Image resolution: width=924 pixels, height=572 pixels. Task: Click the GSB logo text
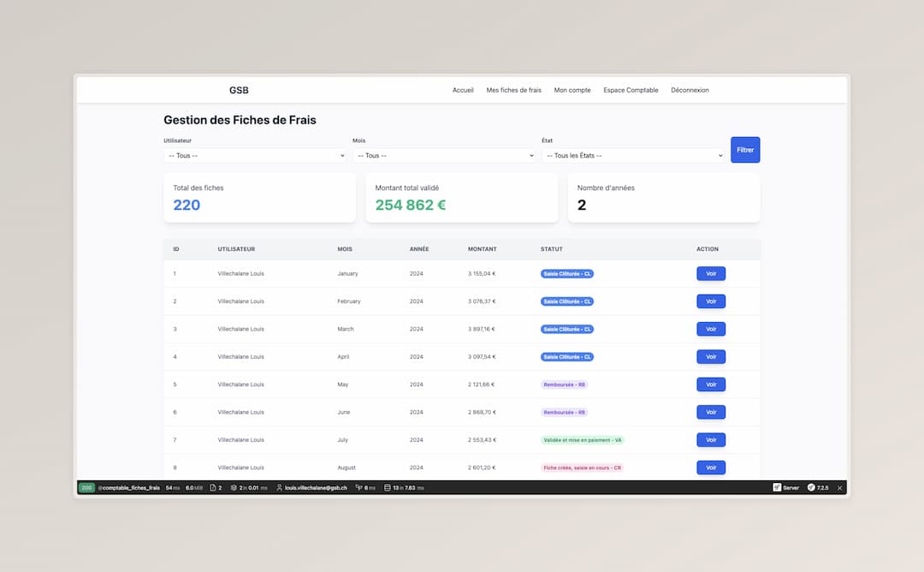point(239,90)
